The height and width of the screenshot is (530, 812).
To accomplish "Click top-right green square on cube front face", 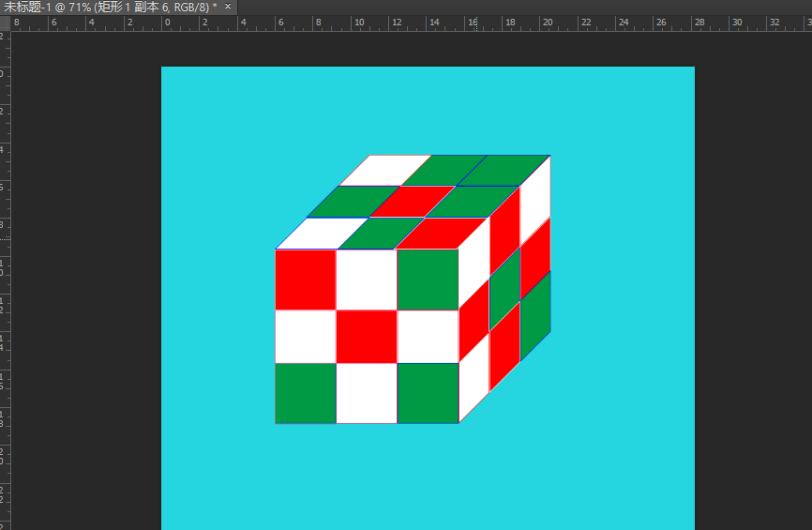I will click(x=428, y=279).
